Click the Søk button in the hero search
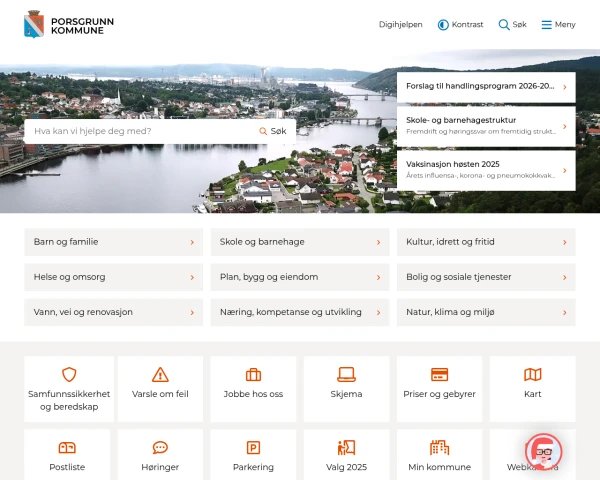This screenshot has width=600, height=480. 273,131
